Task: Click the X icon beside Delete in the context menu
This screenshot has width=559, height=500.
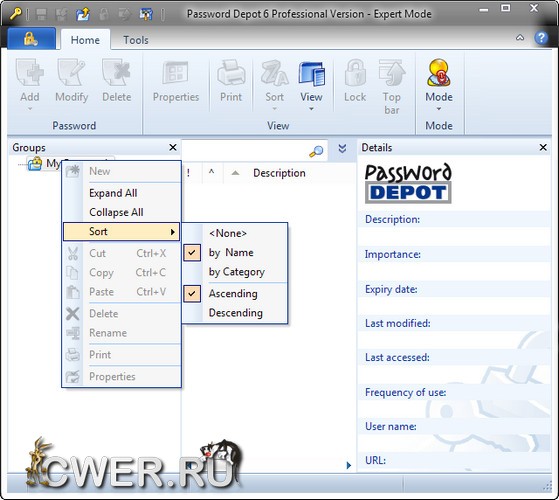Action: pyautogui.click(x=73, y=314)
